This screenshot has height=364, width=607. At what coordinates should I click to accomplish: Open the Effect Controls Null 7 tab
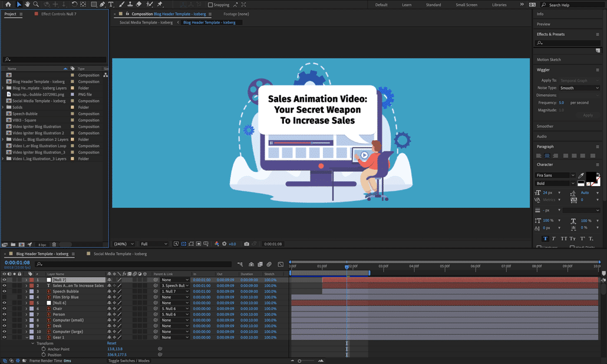pos(58,14)
